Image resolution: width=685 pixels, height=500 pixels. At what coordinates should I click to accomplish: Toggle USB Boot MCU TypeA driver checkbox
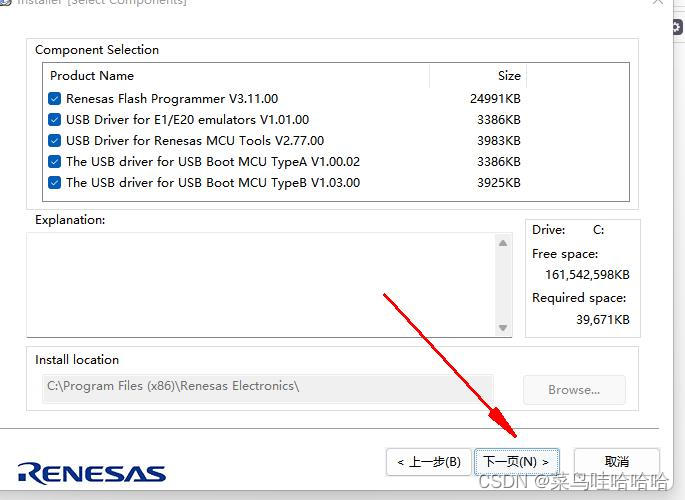(55, 162)
